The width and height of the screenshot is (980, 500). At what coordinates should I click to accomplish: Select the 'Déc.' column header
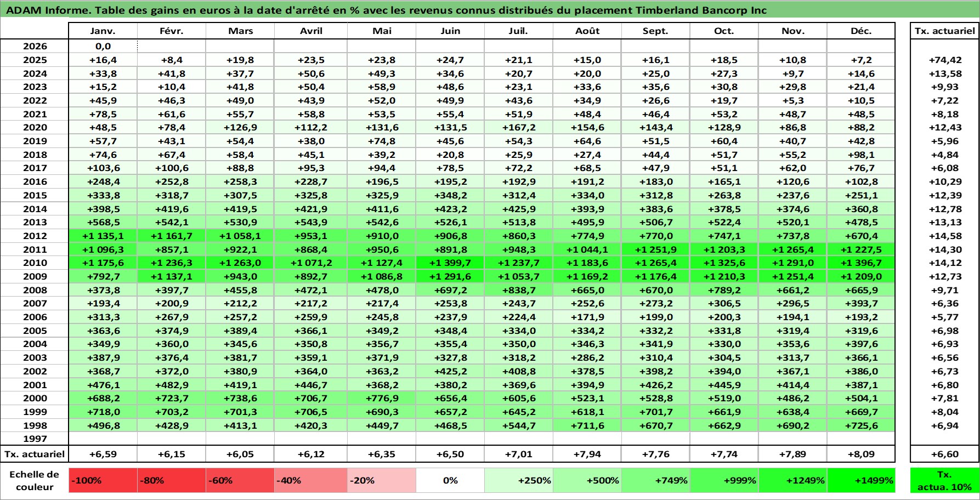click(861, 31)
